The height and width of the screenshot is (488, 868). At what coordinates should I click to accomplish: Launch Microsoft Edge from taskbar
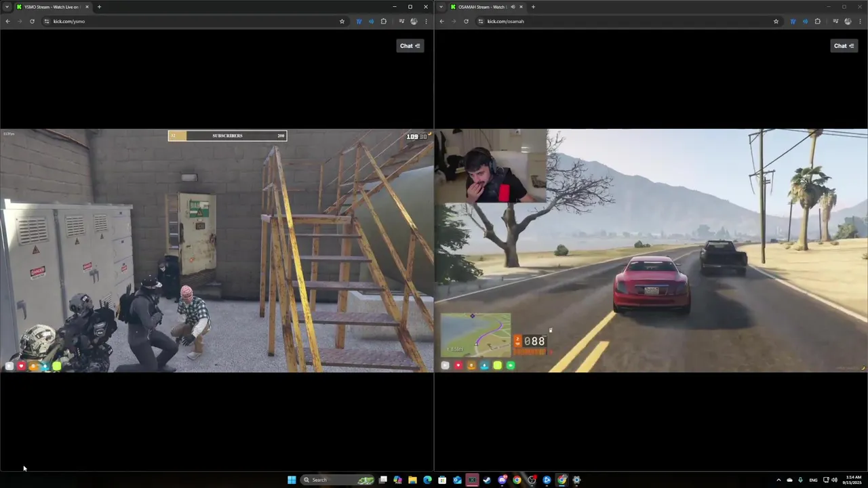pyautogui.click(x=427, y=480)
